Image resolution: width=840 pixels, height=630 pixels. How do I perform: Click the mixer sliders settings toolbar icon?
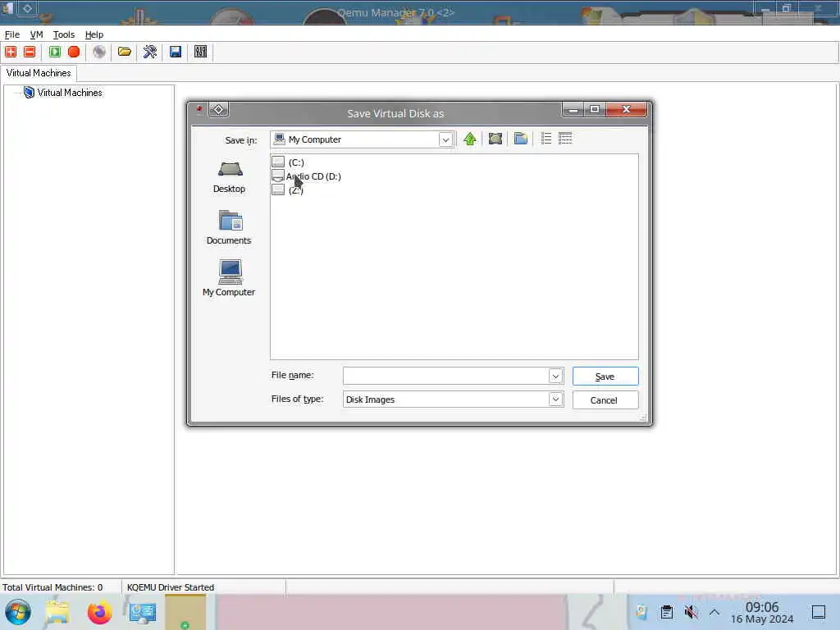point(200,52)
